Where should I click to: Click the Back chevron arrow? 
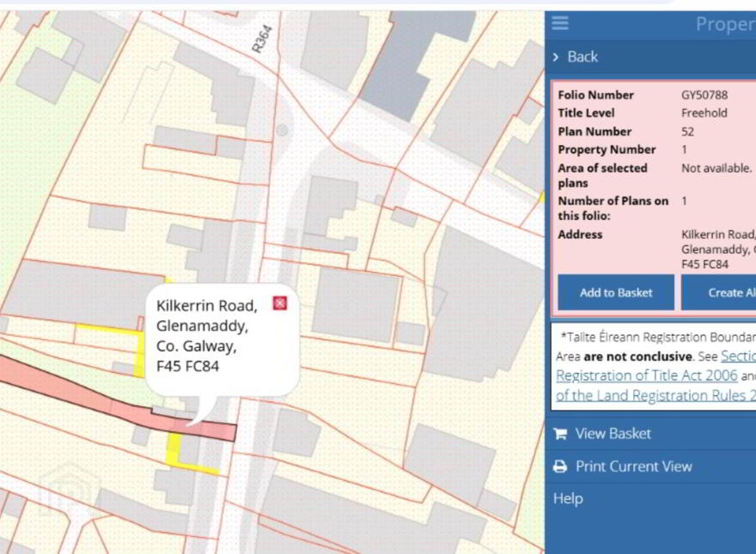(x=556, y=57)
